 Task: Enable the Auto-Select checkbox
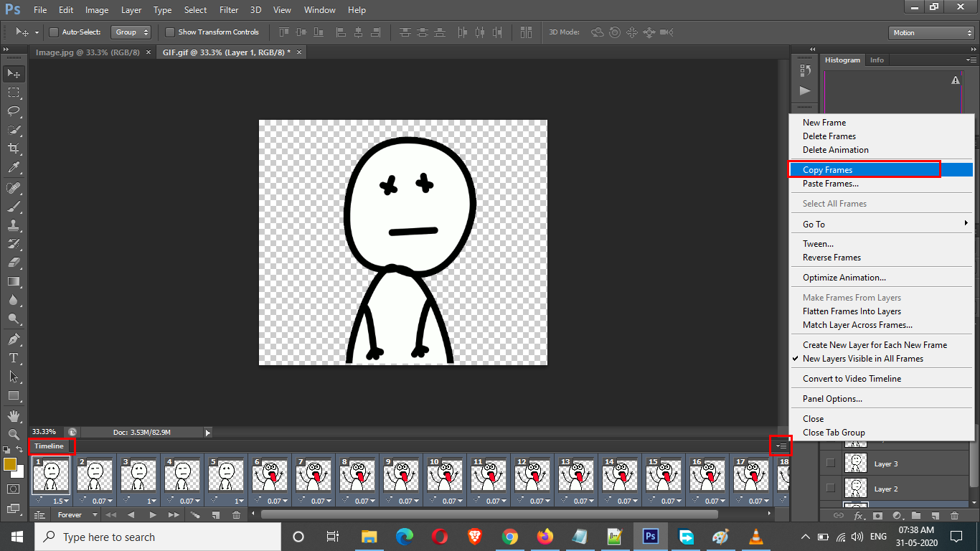[54, 32]
